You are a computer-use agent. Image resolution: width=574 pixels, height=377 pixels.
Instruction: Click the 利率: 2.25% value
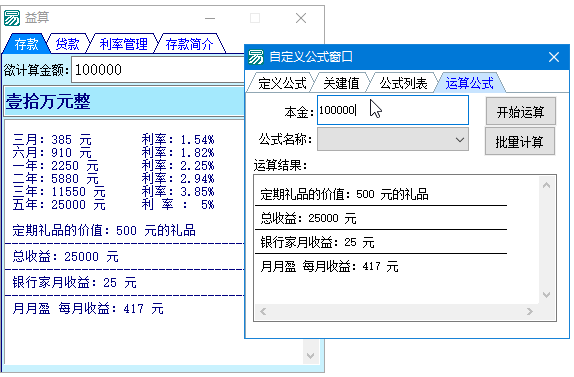(178, 165)
